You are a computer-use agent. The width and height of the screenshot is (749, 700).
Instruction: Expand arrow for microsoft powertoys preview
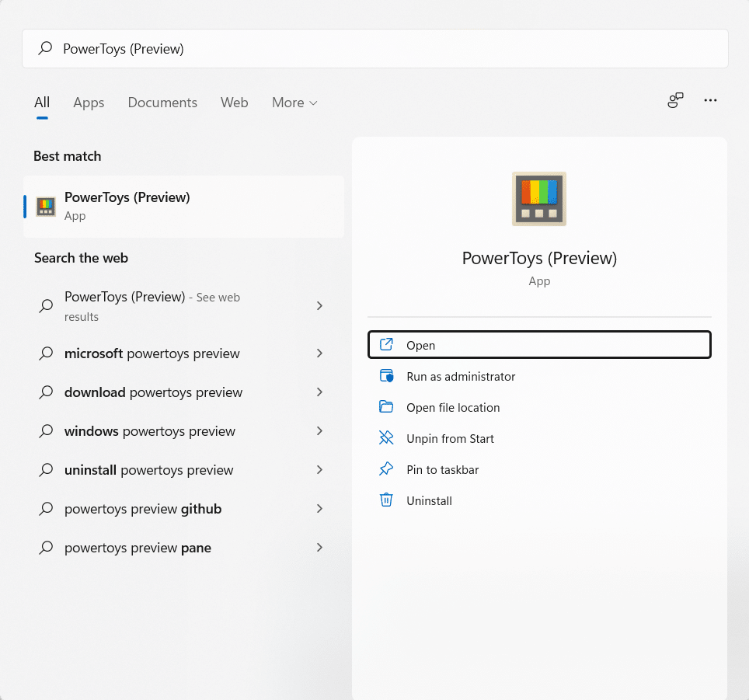(x=319, y=353)
